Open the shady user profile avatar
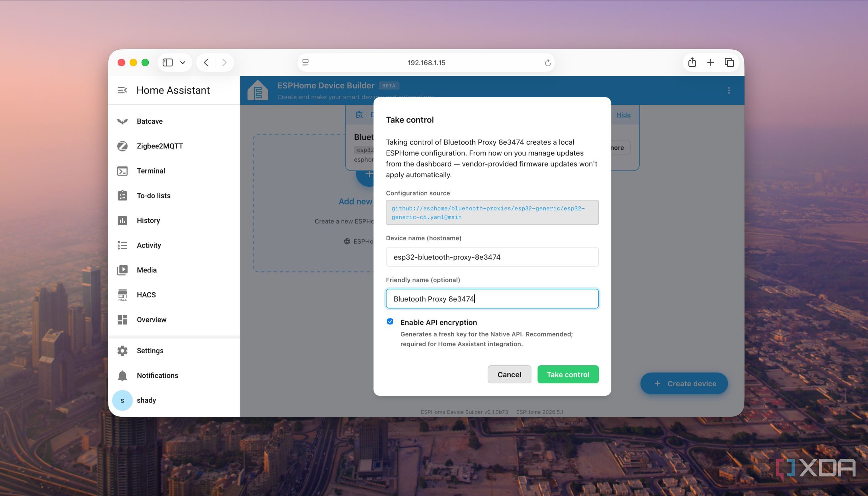 pyautogui.click(x=122, y=400)
